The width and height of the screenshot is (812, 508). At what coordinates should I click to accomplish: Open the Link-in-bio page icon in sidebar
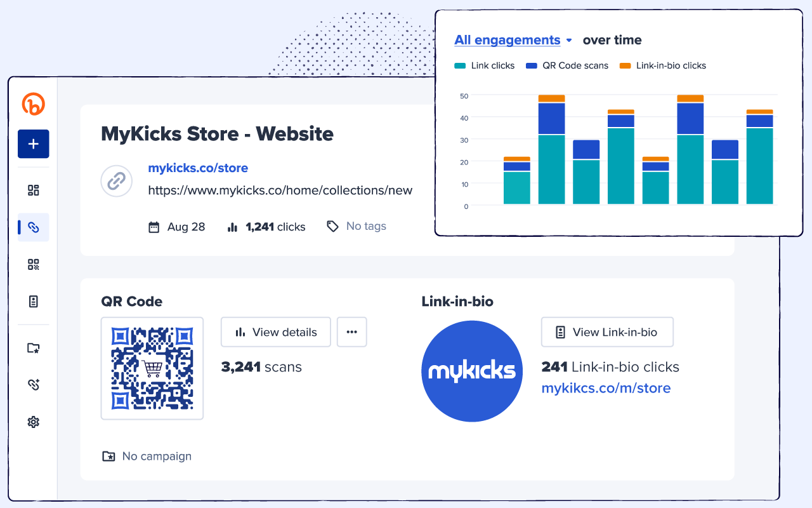pos(34,302)
